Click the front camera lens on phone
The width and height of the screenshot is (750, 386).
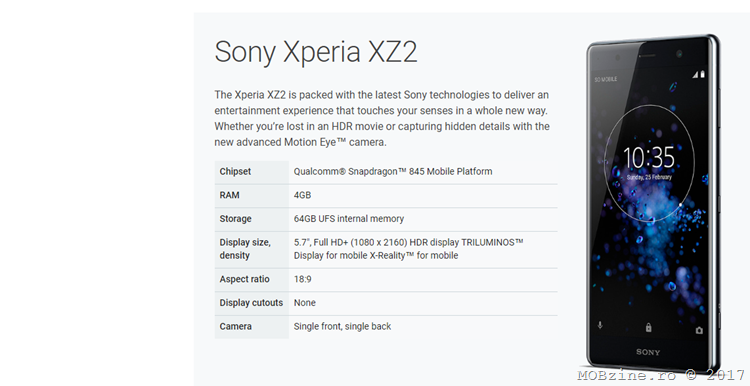coord(679,54)
